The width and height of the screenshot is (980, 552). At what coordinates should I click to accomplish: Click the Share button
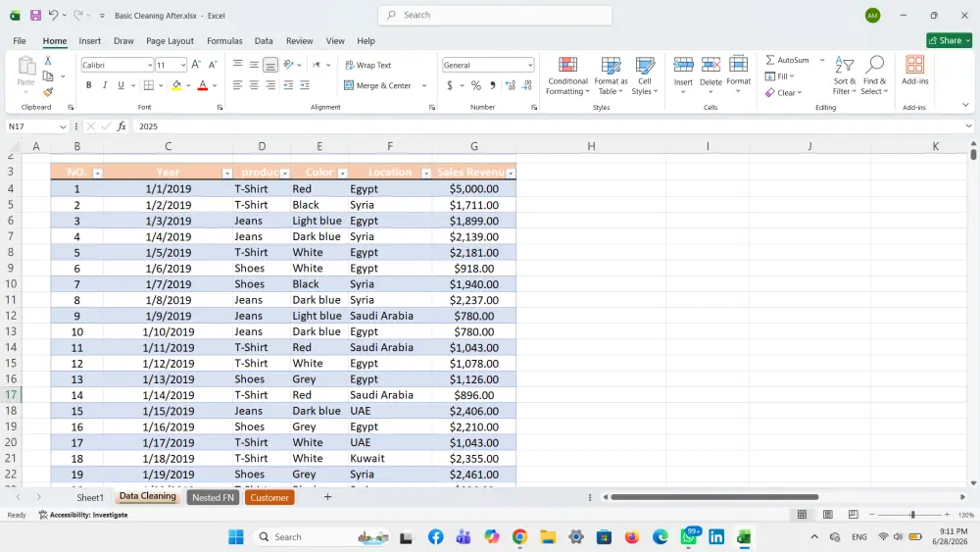pos(949,40)
